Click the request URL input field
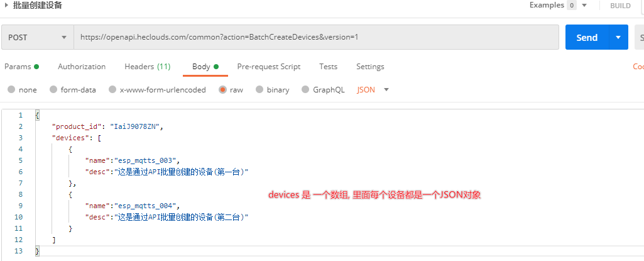This screenshot has width=644, height=261. coord(314,38)
